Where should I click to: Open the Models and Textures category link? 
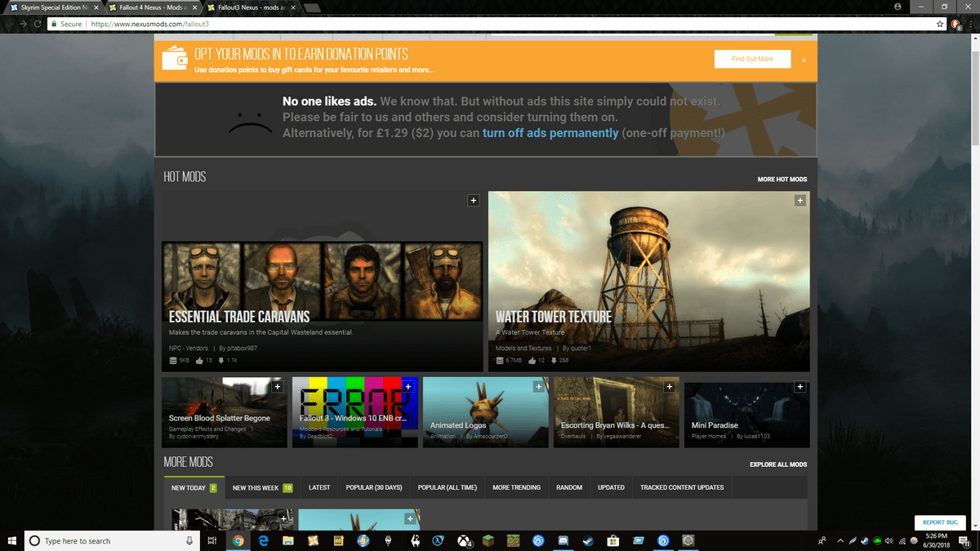(x=523, y=349)
